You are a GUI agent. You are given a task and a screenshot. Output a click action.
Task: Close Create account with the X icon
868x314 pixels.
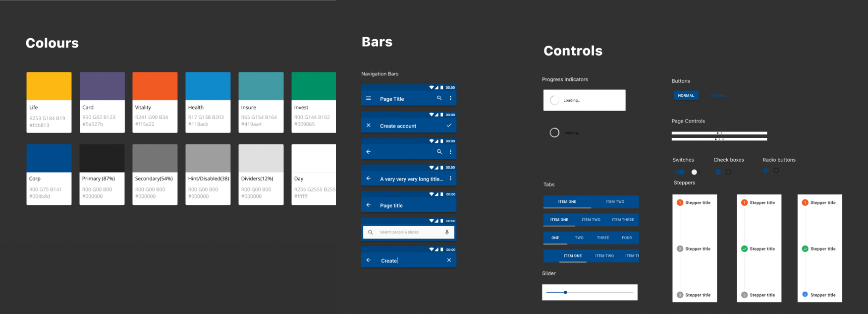pos(369,126)
